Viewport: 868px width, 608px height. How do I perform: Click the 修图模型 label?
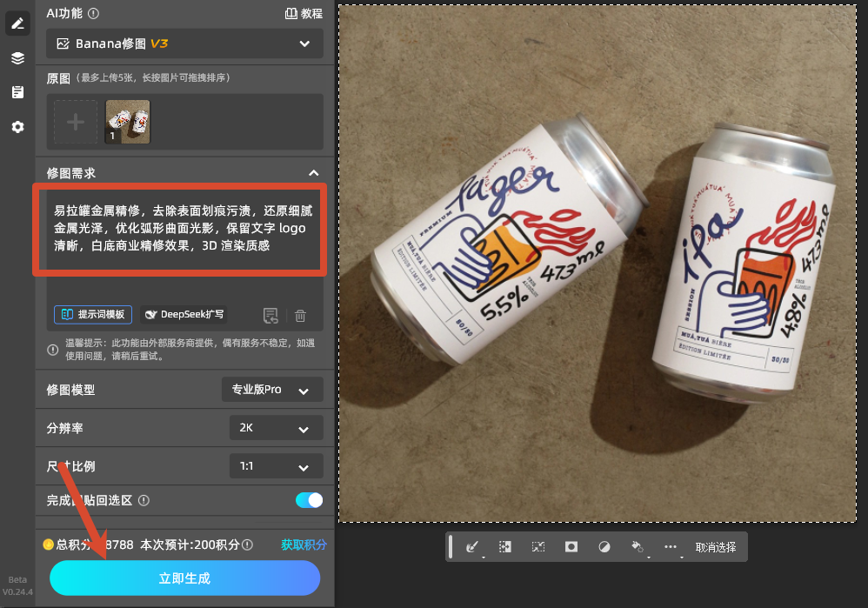point(70,390)
